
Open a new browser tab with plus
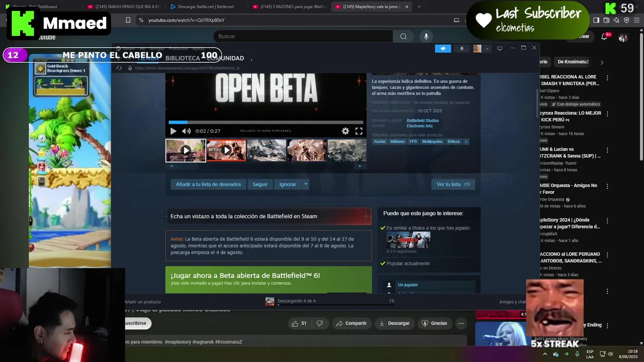(x=419, y=7)
